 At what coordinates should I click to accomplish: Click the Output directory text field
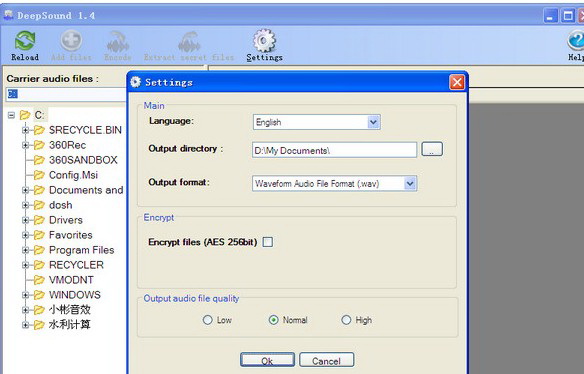tap(334, 150)
